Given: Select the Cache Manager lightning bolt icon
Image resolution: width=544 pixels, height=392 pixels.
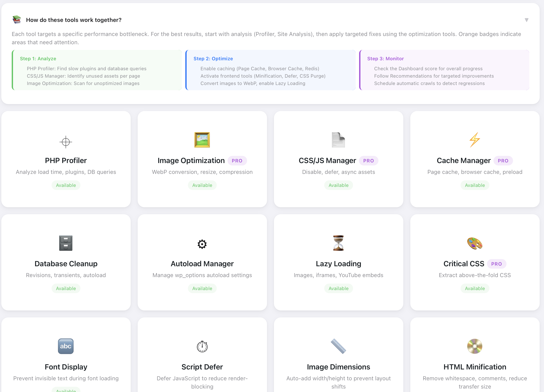Looking at the screenshot, I should [474, 140].
